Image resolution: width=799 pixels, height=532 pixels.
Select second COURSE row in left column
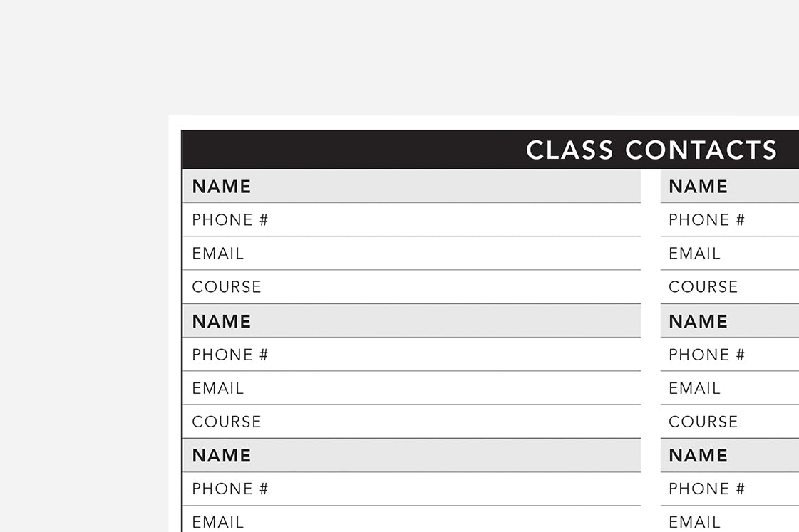(x=411, y=422)
